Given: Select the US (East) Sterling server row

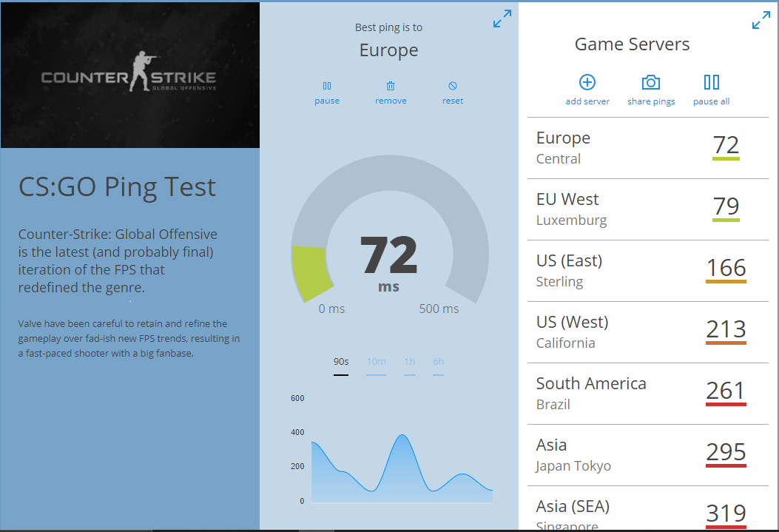Looking at the screenshot, I should click(648, 272).
